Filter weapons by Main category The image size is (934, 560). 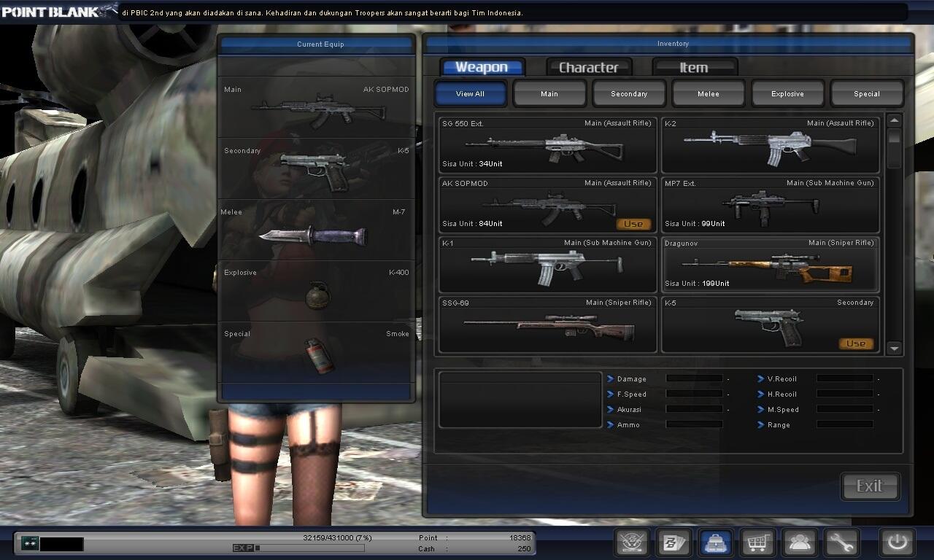pyautogui.click(x=549, y=93)
